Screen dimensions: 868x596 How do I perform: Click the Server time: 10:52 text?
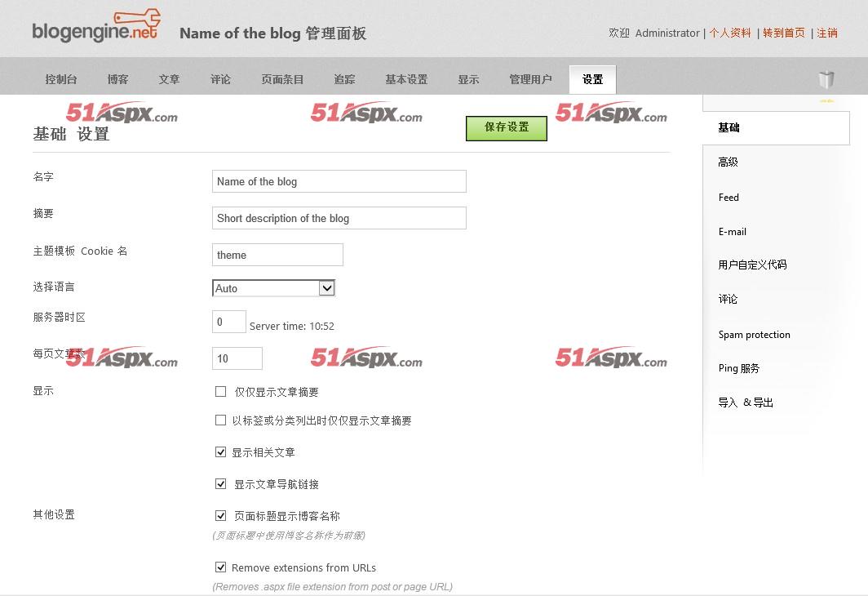click(x=292, y=327)
